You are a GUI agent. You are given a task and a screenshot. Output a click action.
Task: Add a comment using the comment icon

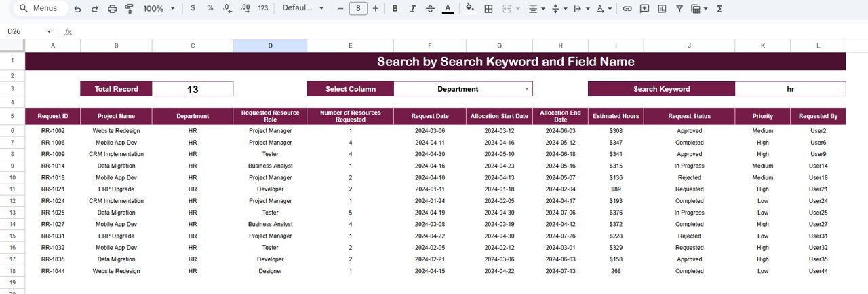tap(644, 9)
